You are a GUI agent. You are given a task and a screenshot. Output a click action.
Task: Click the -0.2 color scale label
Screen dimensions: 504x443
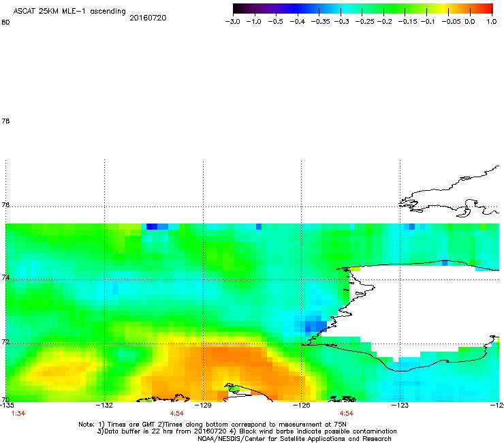(384, 22)
